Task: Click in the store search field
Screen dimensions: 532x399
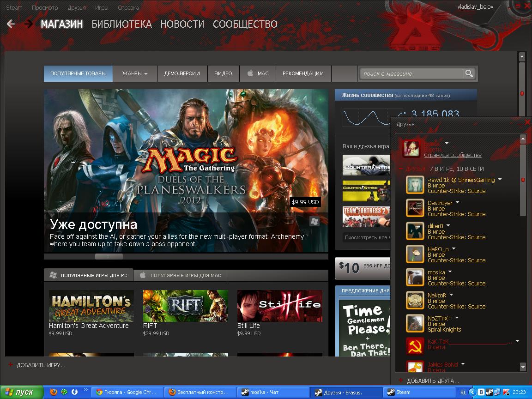Action: [411, 73]
